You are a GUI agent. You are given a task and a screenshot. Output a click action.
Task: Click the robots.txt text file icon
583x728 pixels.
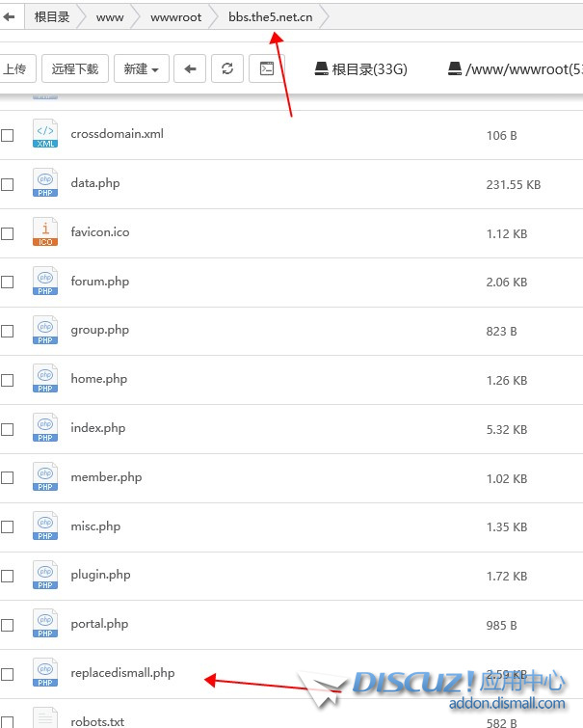point(45,718)
